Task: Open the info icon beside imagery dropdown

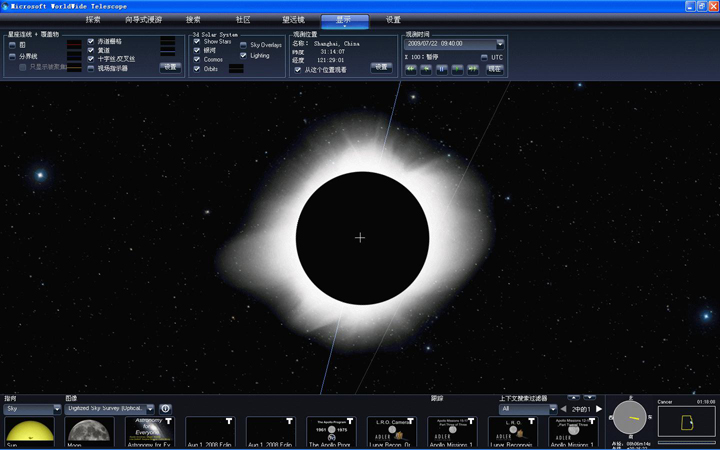Action: pyautogui.click(x=166, y=409)
